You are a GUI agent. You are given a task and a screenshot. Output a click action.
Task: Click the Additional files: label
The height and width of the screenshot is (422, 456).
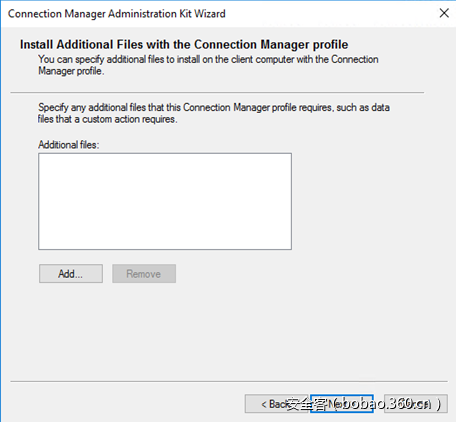coord(69,145)
